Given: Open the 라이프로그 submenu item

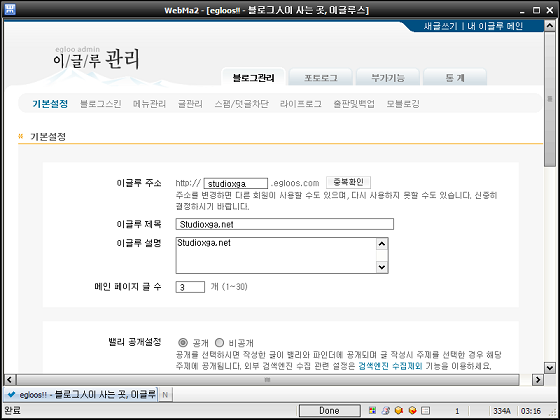Looking at the screenshot, I should [x=301, y=104].
